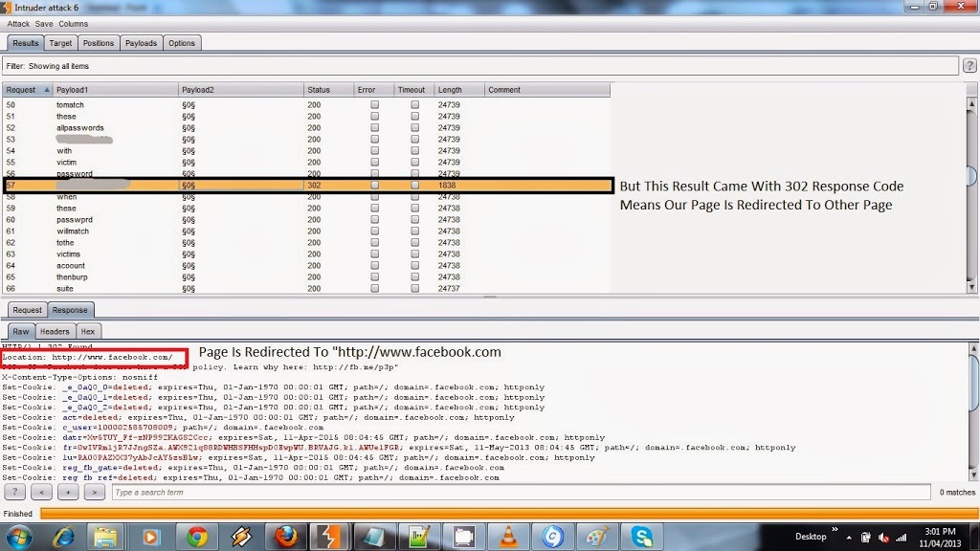Screen dimensions: 980x551
Task: Sort results by the Request column
Action: (x=28, y=90)
